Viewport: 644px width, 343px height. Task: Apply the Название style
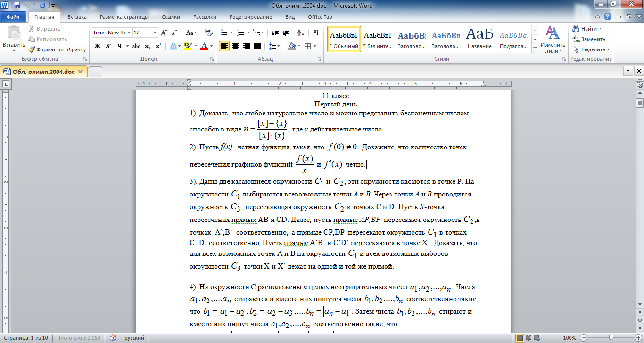click(x=480, y=39)
